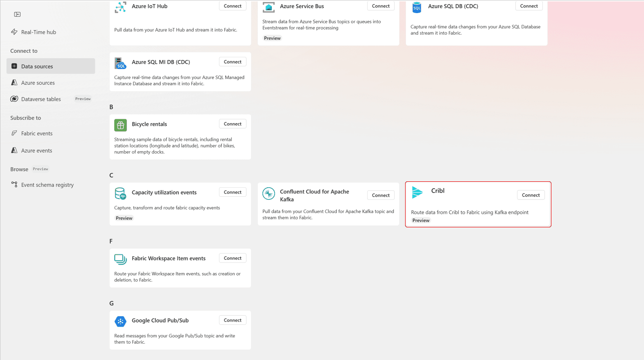Viewport: 644px width, 360px height.
Task: Connect to Bicycle rentals sample data
Action: coord(233,124)
